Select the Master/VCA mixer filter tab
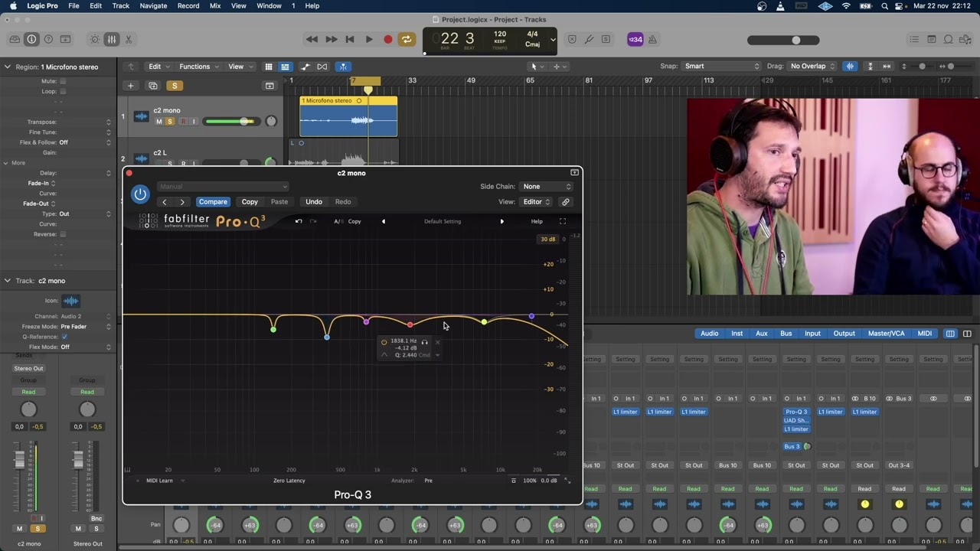This screenshot has width=980, height=551. [x=886, y=334]
